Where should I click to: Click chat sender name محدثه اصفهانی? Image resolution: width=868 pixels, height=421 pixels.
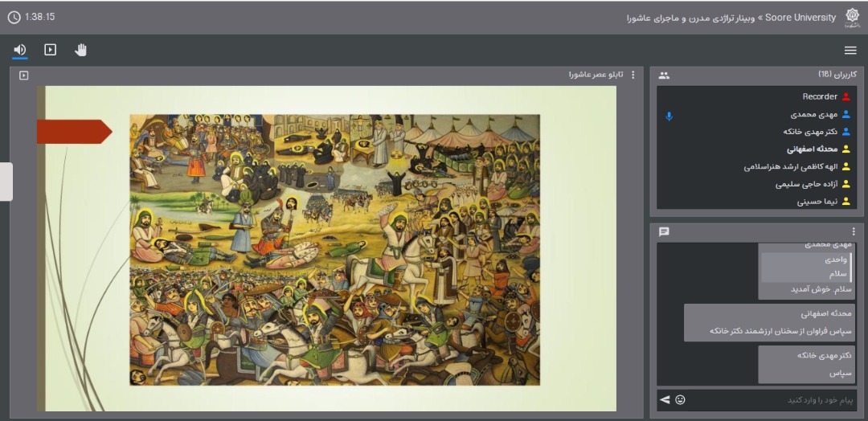[826, 313]
